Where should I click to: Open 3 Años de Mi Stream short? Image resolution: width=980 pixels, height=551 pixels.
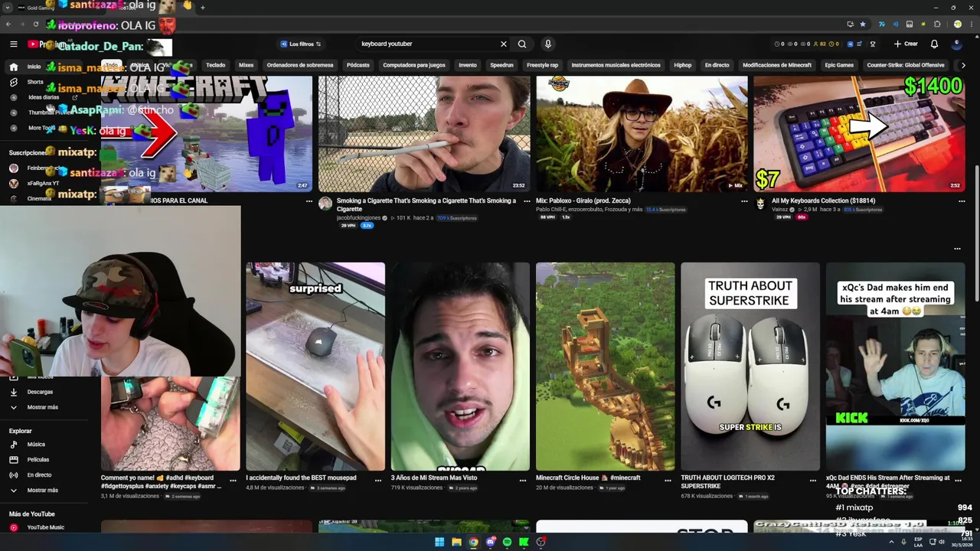pyautogui.click(x=460, y=367)
